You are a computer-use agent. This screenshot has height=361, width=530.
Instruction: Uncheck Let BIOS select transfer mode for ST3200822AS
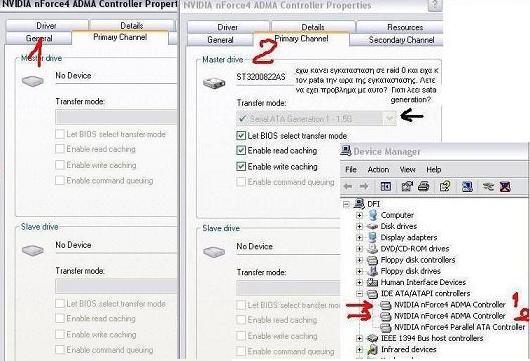click(x=241, y=136)
